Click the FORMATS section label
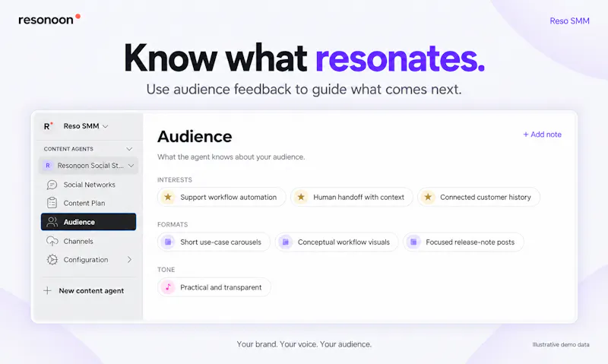Viewport: 608px width, 364px height. click(173, 224)
